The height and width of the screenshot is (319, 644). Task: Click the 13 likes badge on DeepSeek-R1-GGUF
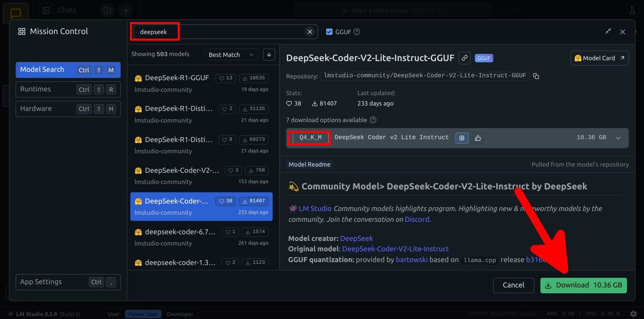225,78
